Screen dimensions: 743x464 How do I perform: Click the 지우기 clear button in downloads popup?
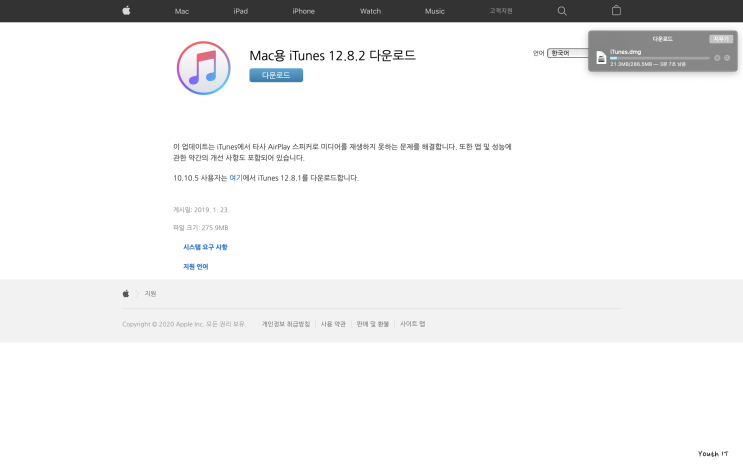tap(721, 39)
